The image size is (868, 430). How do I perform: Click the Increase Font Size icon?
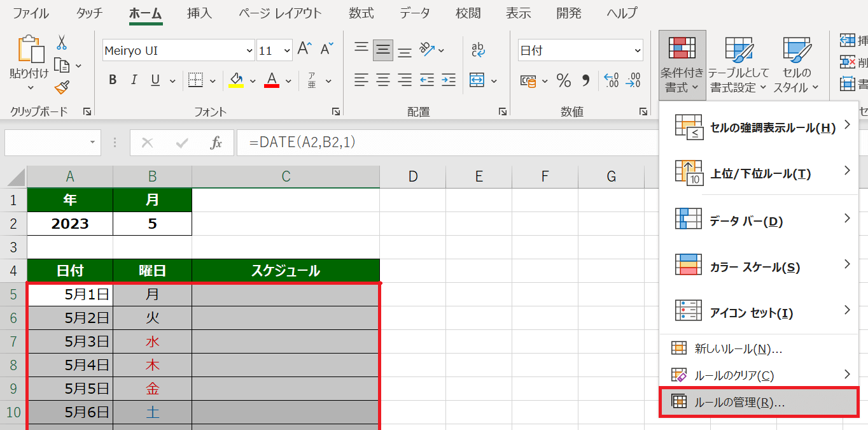(305, 50)
